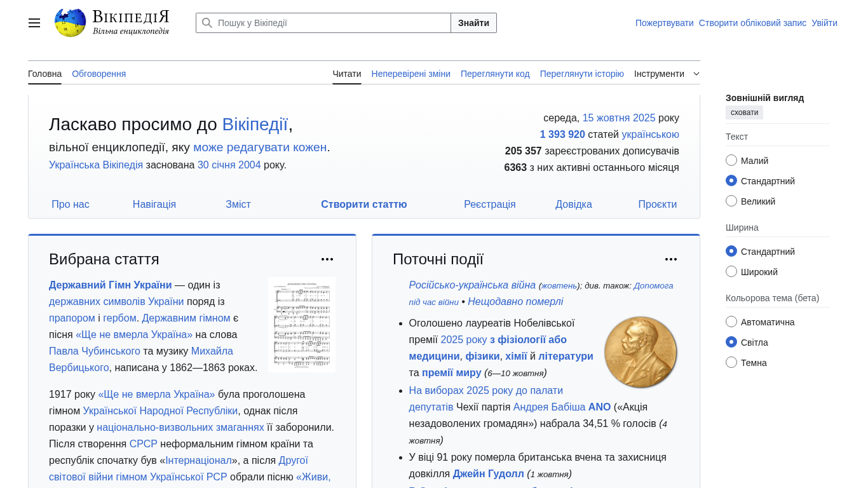Select Великий text size option
Image resolution: width=868 pixels, height=488 pixels.
[x=731, y=201]
